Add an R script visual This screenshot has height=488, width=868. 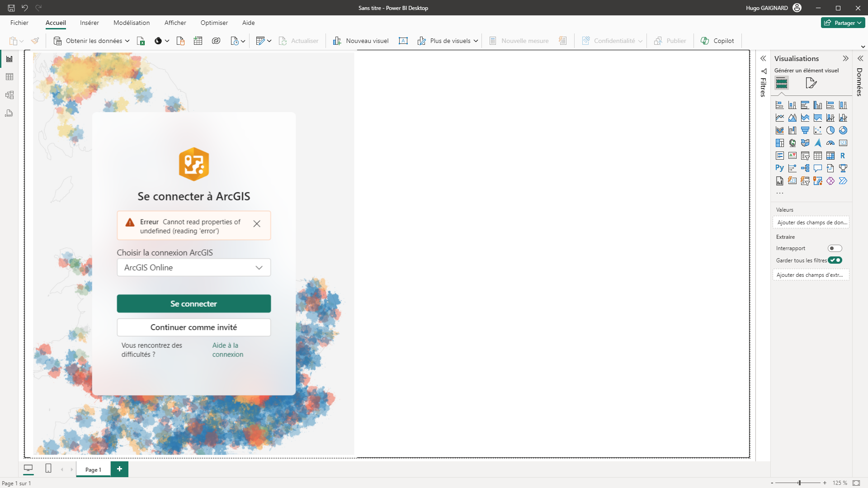[x=843, y=156]
